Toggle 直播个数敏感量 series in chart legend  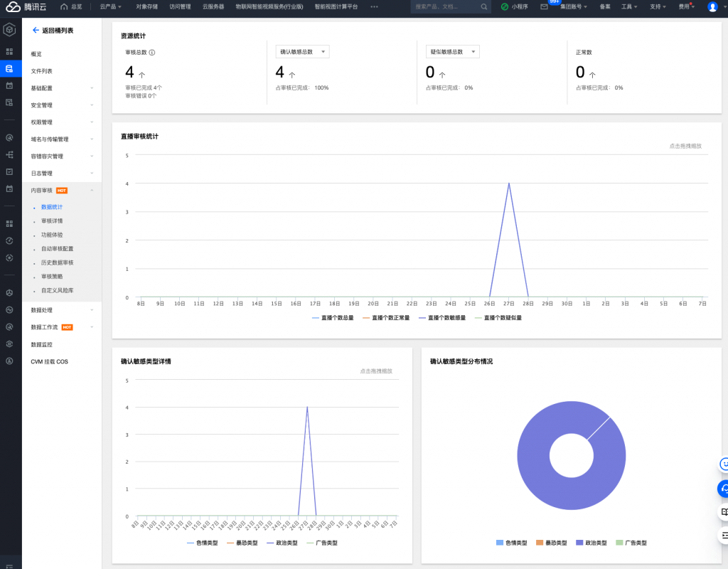click(442, 318)
